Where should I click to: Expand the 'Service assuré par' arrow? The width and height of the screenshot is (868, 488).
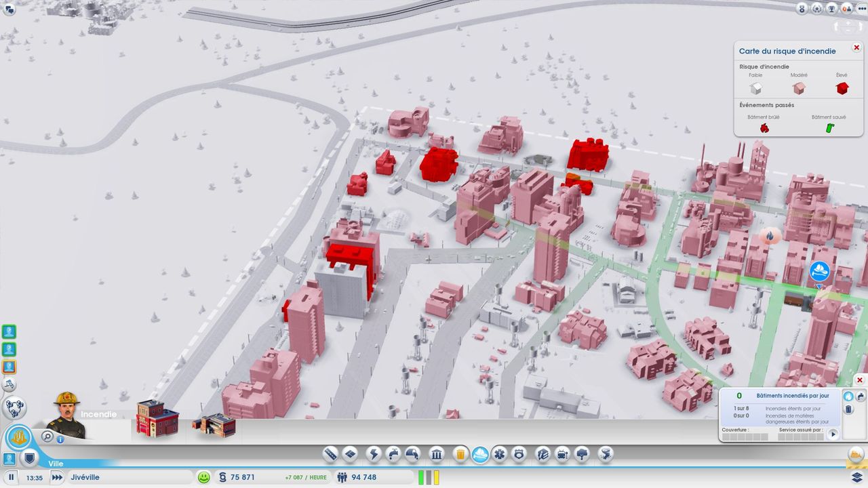tap(833, 434)
